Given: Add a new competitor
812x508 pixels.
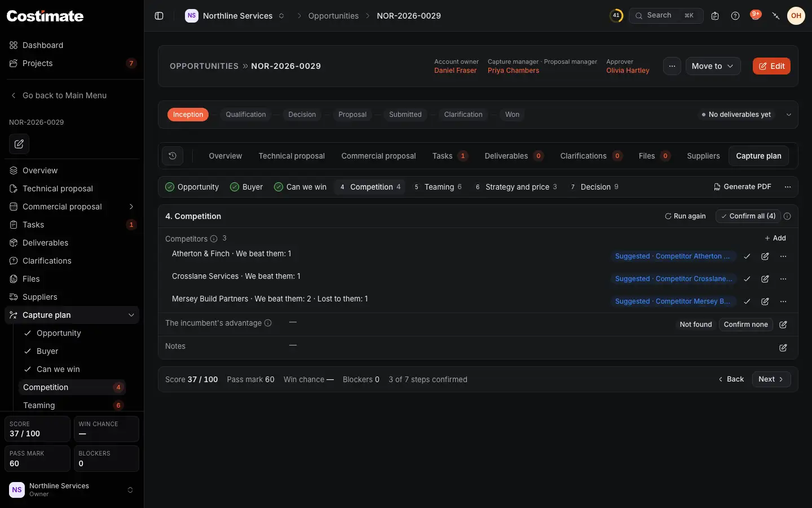Looking at the screenshot, I should pos(775,238).
